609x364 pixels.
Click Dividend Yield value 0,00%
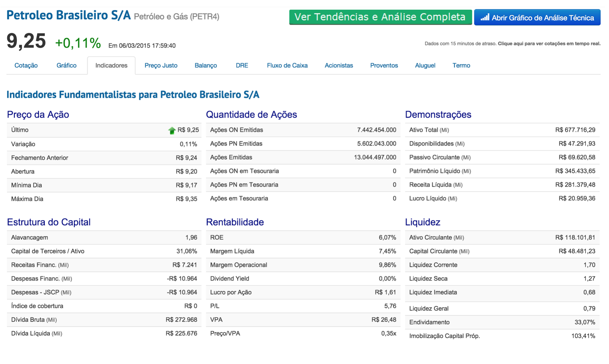pyautogui.click(x=387, y=279)
